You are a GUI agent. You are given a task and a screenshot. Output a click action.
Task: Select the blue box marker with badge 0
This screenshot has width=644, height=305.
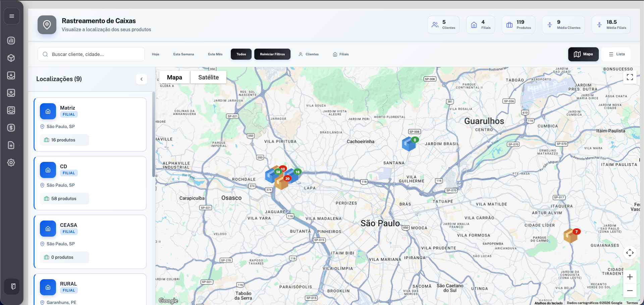(410, 144)
